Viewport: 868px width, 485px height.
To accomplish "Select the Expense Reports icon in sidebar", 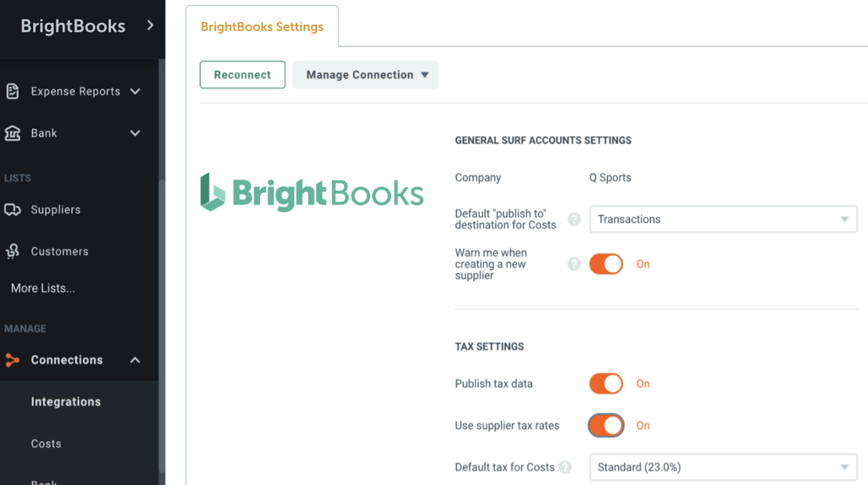I will pyautogui.click(x=12, y=91).
